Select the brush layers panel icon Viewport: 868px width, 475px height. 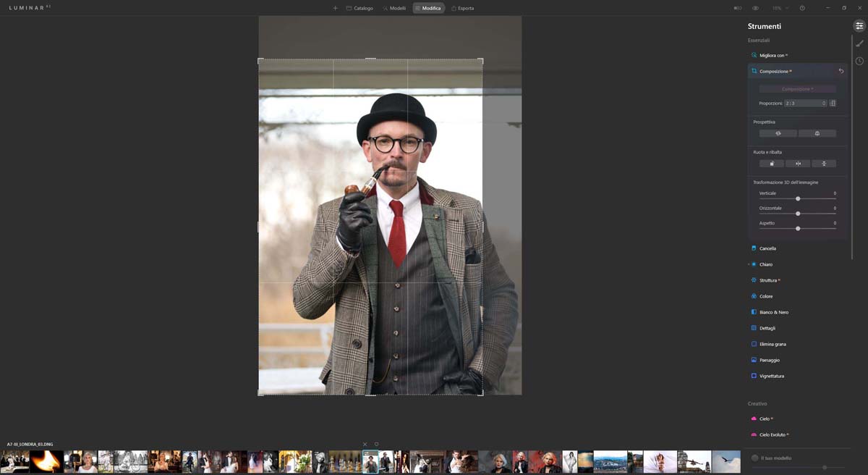(859, 43)
